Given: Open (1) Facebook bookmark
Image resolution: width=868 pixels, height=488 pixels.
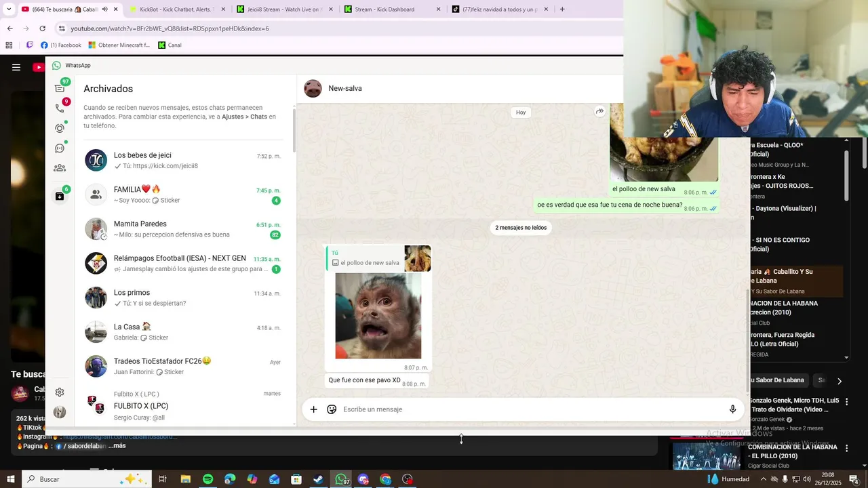Looking at the screenshot, I should pos(61,45).
